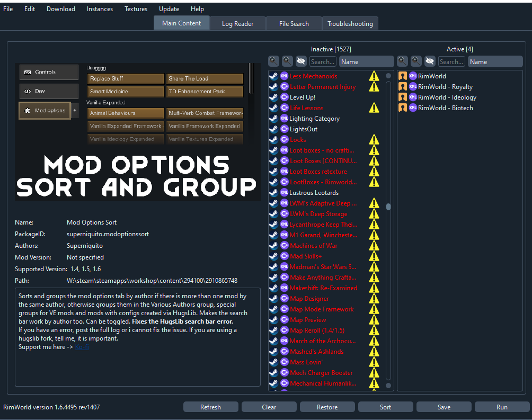The height and width of the screenshot is (420, 532).
Task: Click the superniquito.modoptionssort package ID
Action: click(108, 234)
